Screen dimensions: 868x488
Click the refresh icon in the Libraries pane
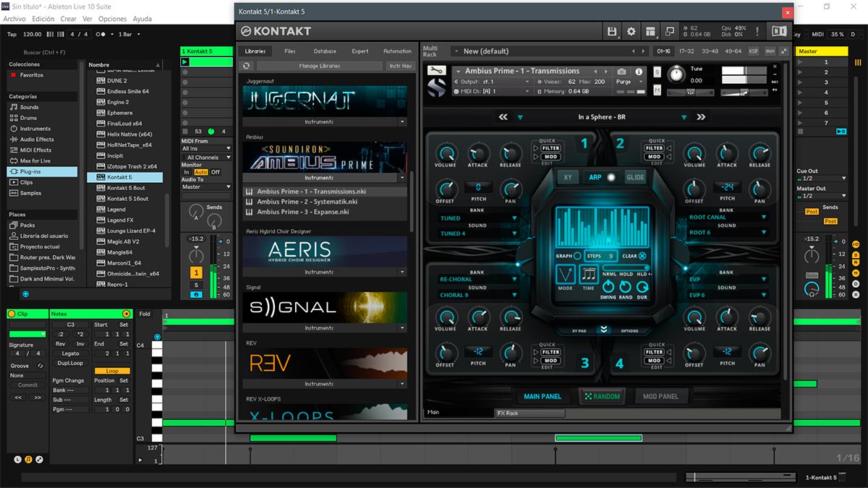[246, 66]
